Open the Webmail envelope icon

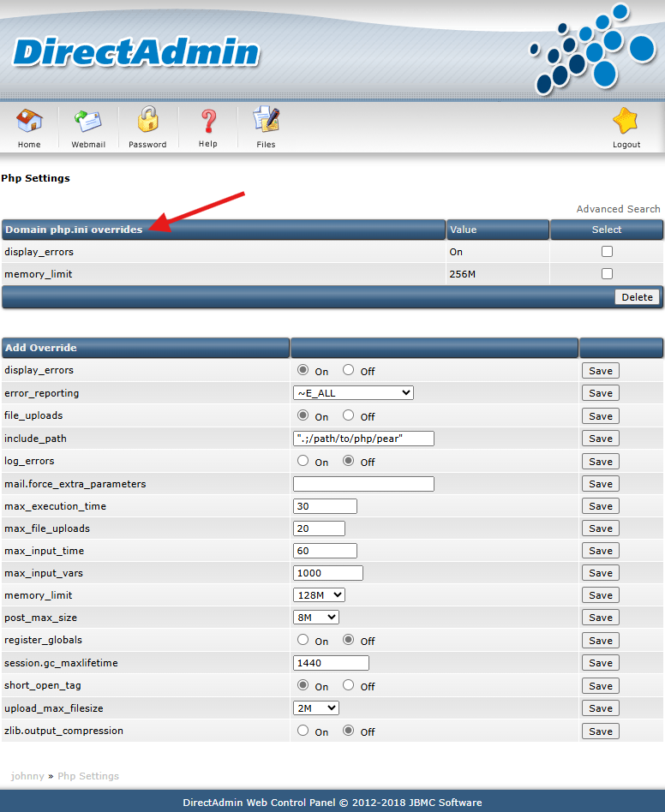(x=88, y=121)
